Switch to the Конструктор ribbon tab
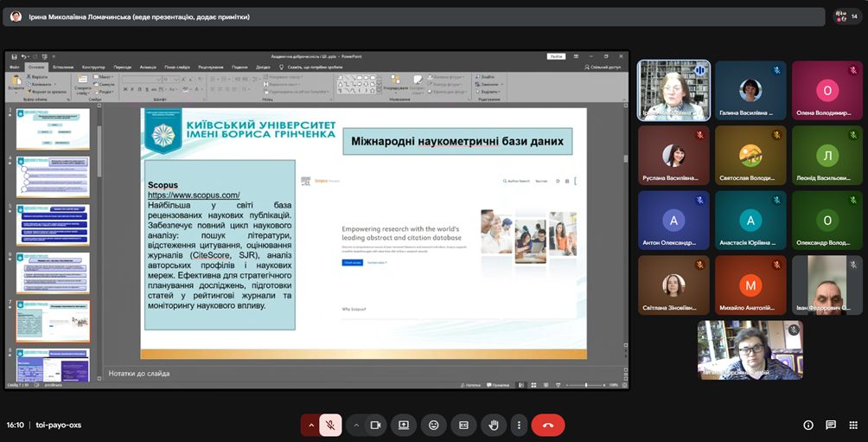The height and width of the screenshot is (442, 868). (x=93, y=67)
